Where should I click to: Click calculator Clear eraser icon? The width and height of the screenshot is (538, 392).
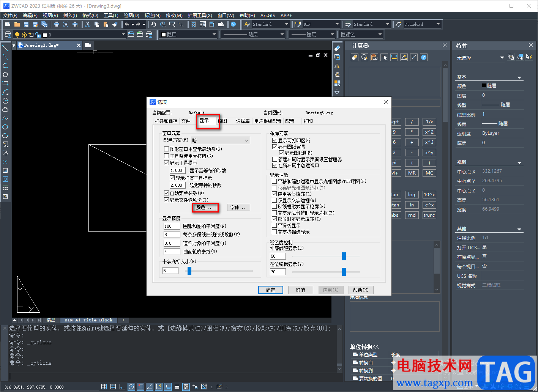tap(355, 57)
